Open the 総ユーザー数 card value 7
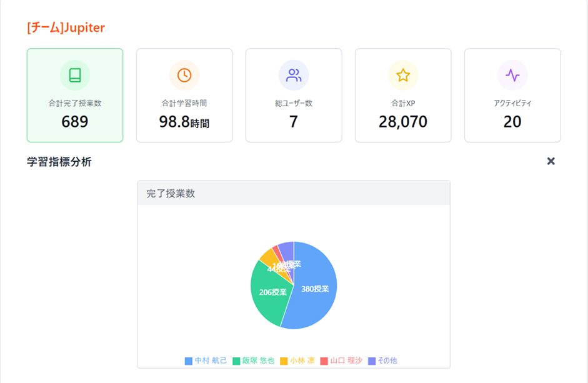Screen dimensions: 588x383 coord(294,122)
